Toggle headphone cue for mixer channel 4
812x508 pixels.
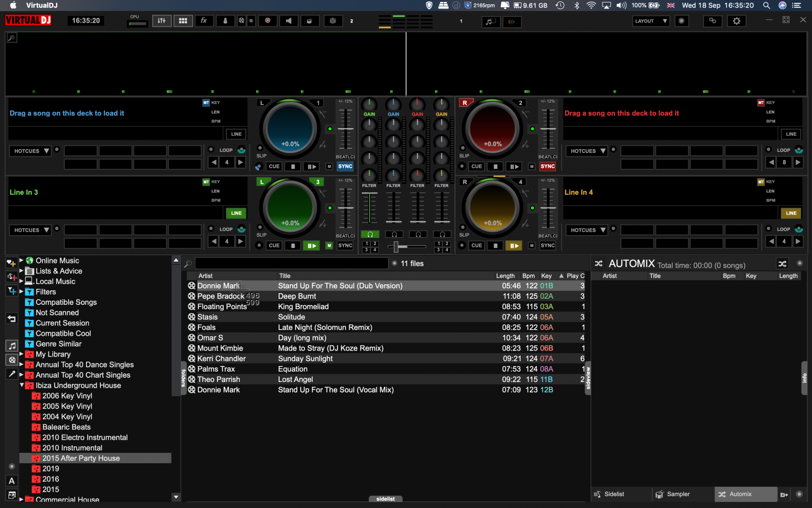click(x=442, y=234)
